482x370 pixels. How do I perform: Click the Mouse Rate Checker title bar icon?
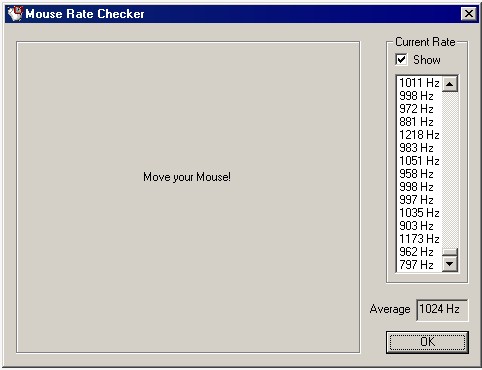click(x=15, y=14)
